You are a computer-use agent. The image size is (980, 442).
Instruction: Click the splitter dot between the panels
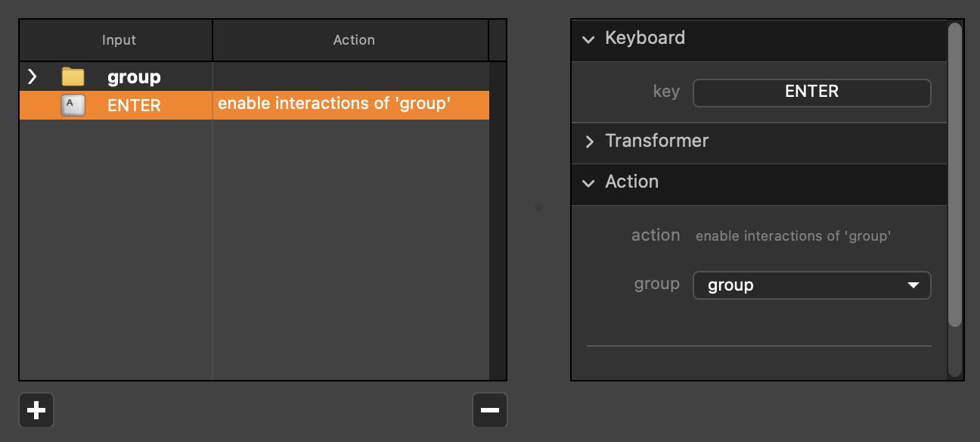coord(539,207)
